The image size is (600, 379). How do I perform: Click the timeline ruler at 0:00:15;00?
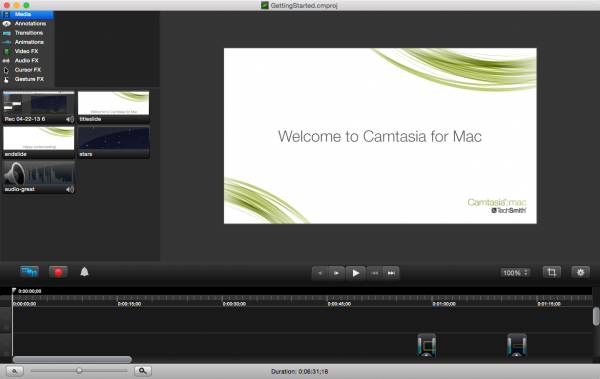pos(129,304)
